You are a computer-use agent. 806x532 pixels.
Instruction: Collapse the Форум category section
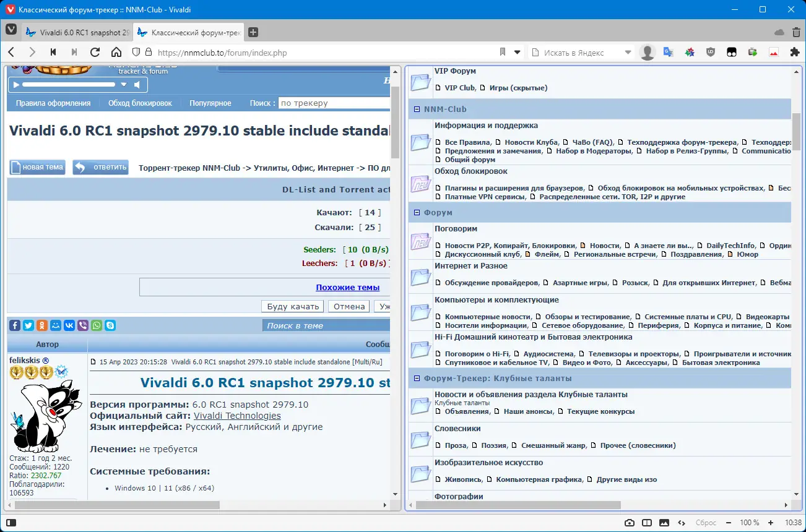417,213
